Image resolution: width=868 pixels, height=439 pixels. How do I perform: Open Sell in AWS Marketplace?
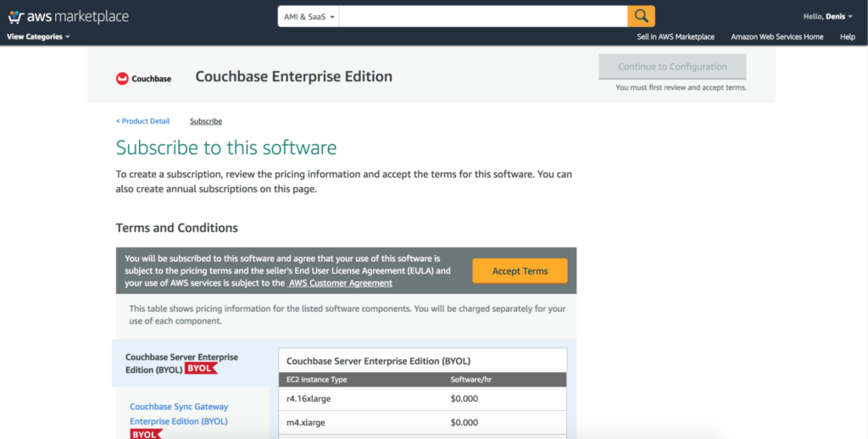coord(676,36)
